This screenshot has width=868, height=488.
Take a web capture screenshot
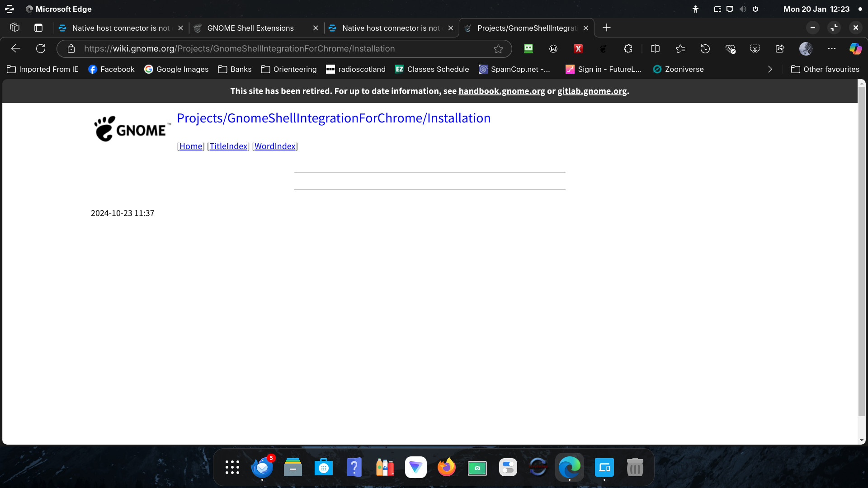coord(755,49)
